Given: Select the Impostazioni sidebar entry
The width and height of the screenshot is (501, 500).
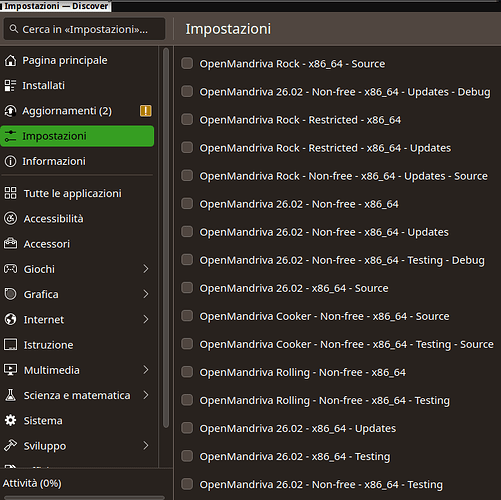Looking at the screenshot, I should tap(77, 136).
